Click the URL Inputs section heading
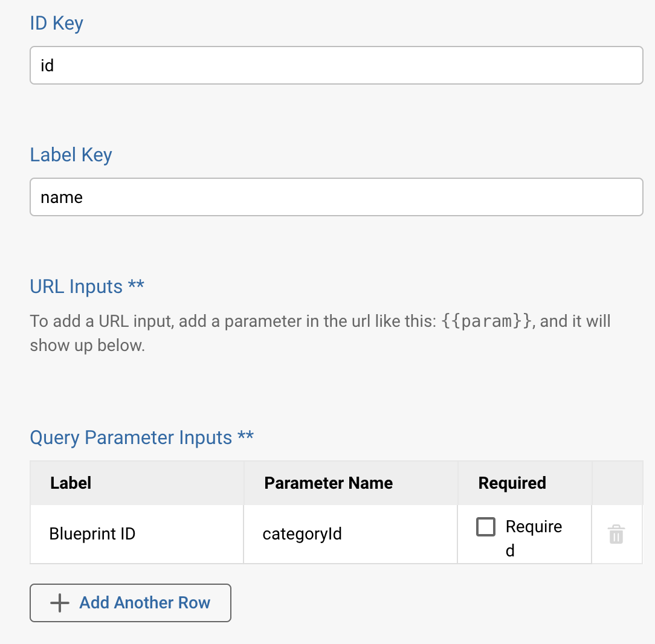The width and height of the screenshot is (655, 644). click(x=86, y=286)
